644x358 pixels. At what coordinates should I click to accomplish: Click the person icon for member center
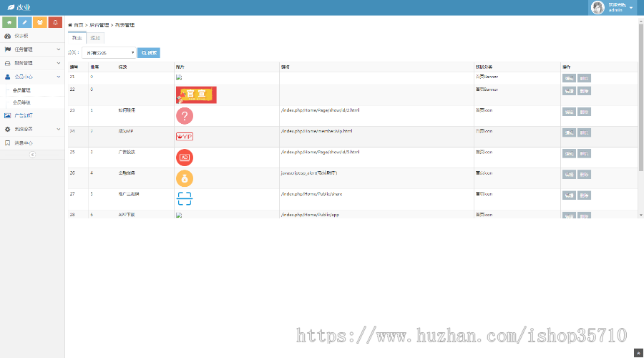(x=7, y=77)
